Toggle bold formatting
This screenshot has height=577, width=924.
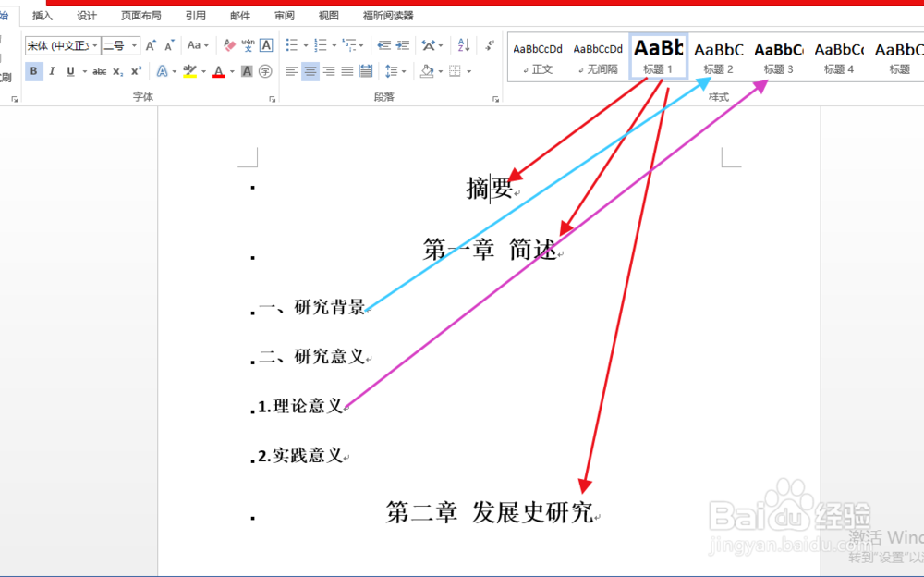click(35, 71)
